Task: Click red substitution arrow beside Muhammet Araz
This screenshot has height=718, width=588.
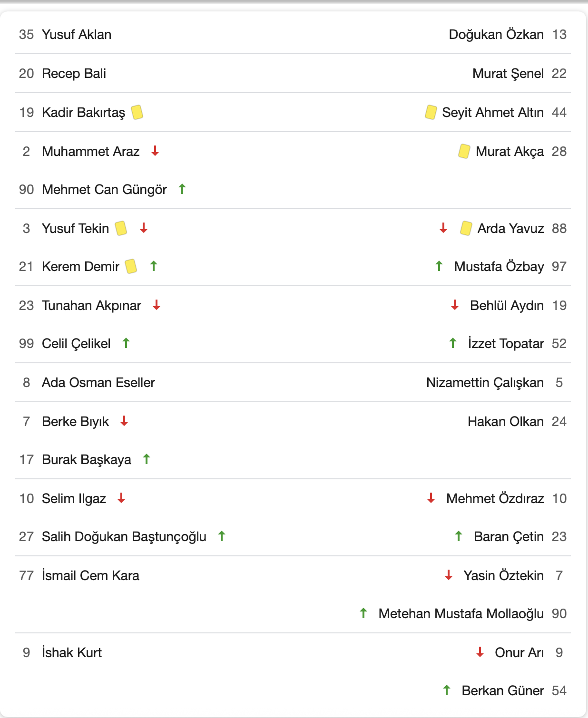Action: point(155,151)
